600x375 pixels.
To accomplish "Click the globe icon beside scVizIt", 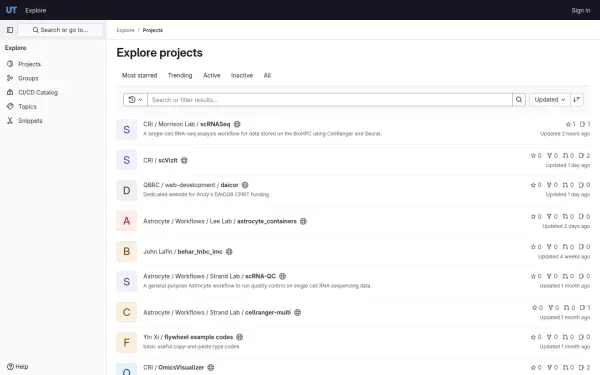I will pos(184,160).
